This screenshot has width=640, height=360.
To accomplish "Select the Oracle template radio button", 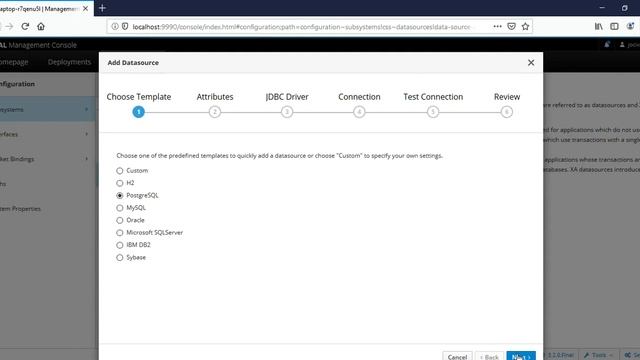I will click(120, 220).
